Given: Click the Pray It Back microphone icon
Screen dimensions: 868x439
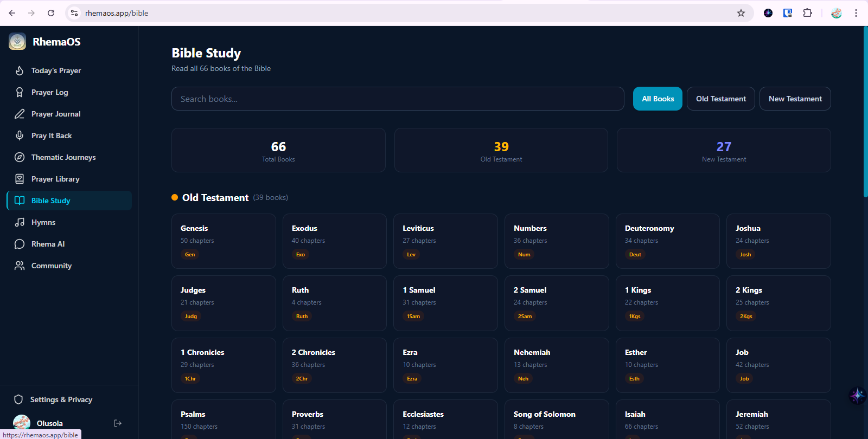Looking at the screenshot, I should point(20,135).
